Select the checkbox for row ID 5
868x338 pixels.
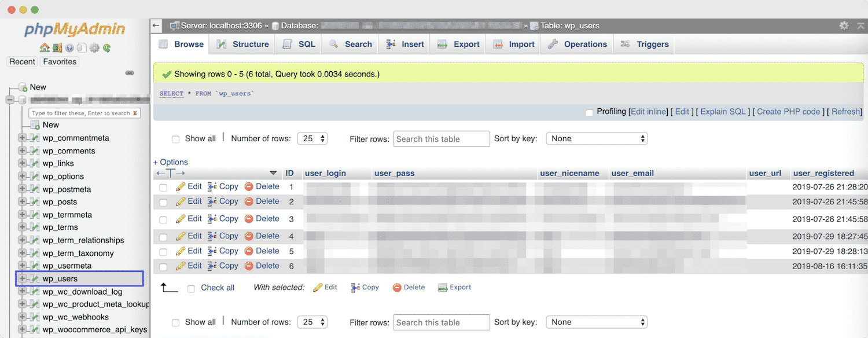(163, 252)
